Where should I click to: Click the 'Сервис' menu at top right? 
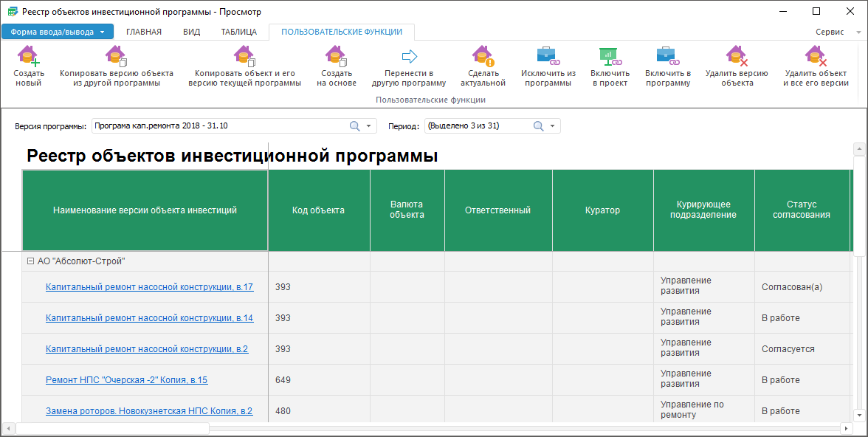pos(830,32)
